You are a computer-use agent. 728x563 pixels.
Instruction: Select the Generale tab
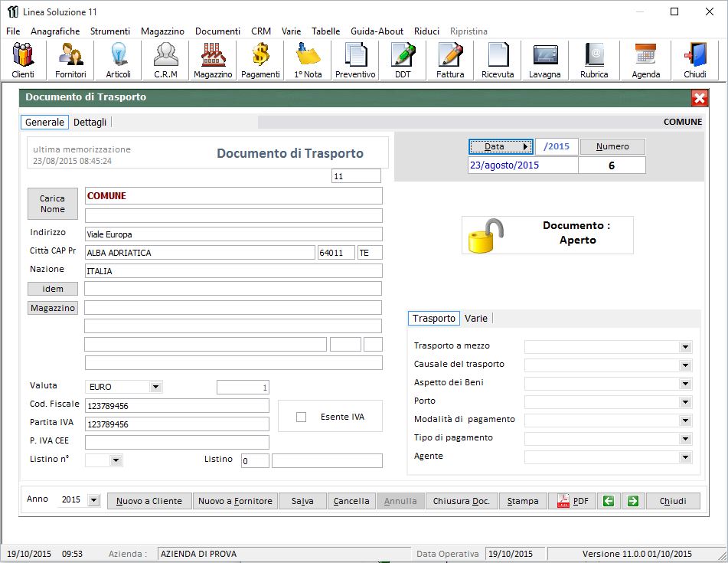[44, 122]
